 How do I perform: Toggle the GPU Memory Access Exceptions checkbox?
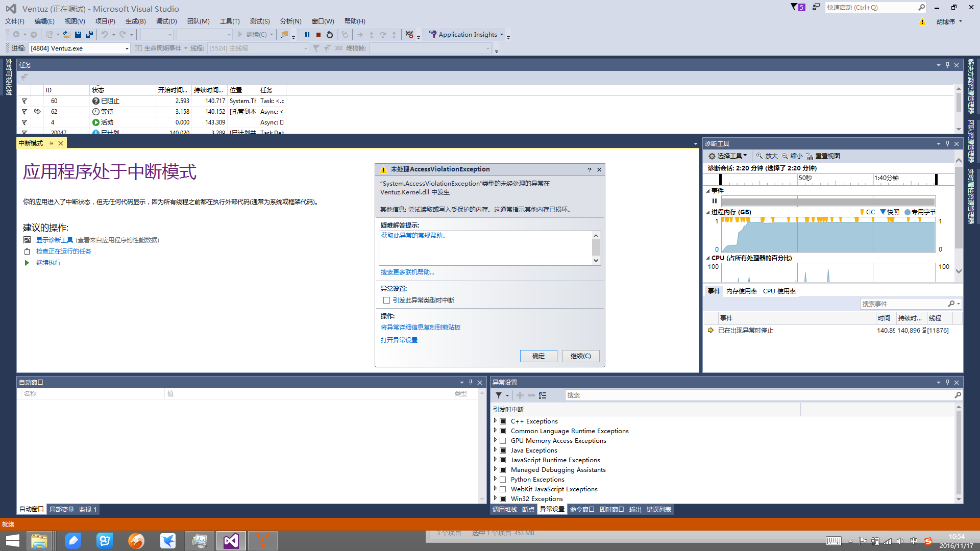[503, 441]
